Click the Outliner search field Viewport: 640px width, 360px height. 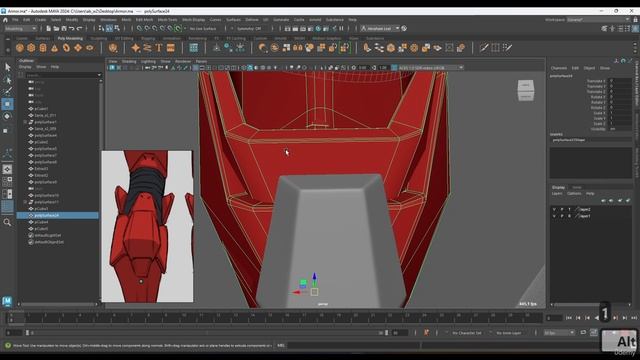click(63, 75)
